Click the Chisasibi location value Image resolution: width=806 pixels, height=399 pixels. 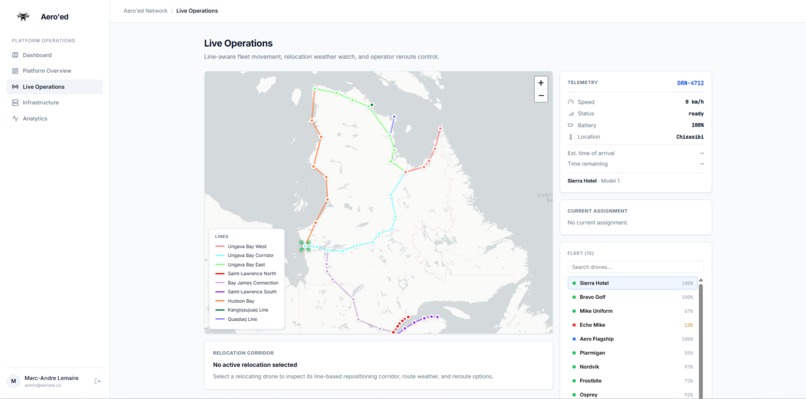[x=690, y=137]
